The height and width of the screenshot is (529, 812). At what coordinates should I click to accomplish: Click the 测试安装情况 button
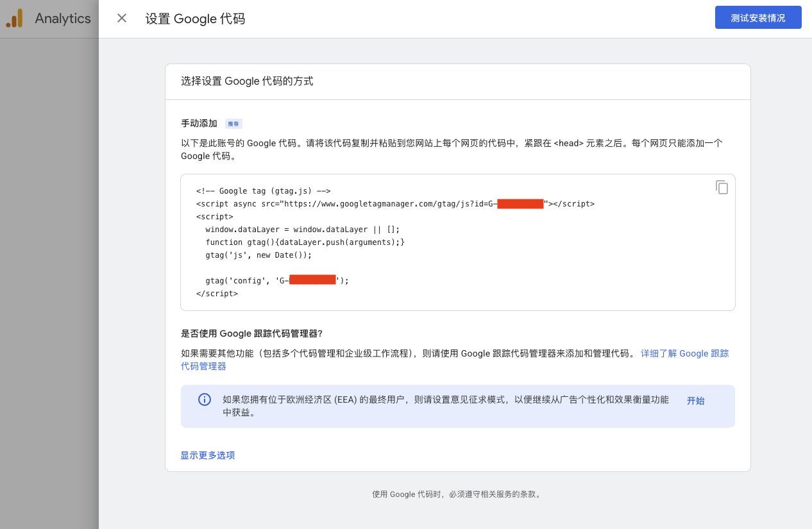point(758,17)
